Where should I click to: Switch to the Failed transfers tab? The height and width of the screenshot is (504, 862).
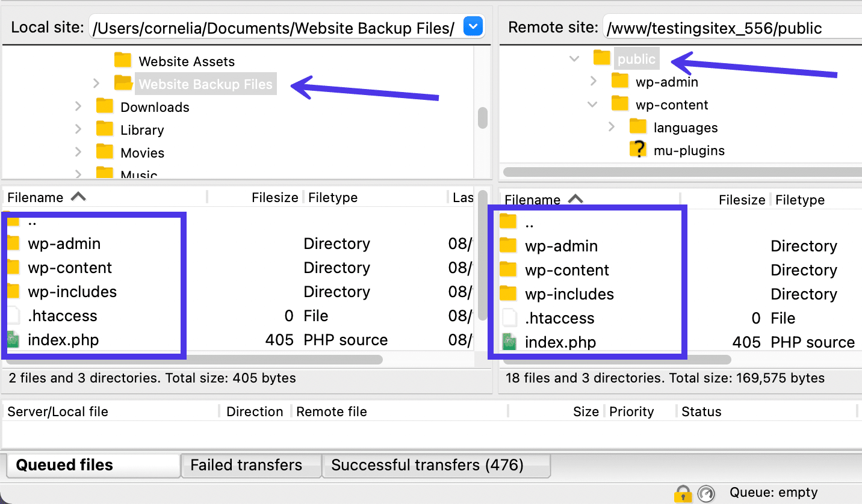coord(246,465)
